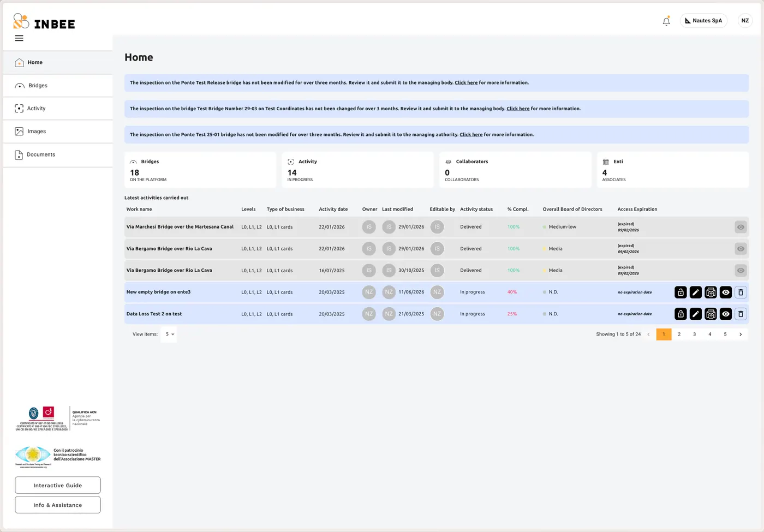The image size is (764, 532).
Task: Click Via Marchesi Bridge over the Martesana Canal
Action: [x=180, y=227]
